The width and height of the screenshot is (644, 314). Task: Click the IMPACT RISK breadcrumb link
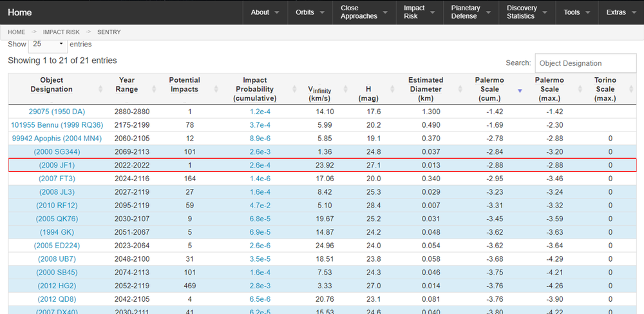point(62,32)
